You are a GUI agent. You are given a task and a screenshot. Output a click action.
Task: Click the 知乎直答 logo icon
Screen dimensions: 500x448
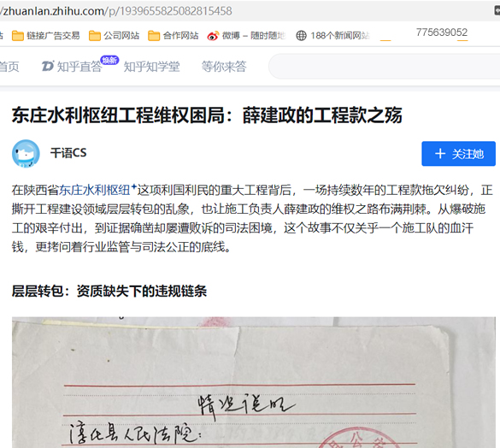click(48, 67)
